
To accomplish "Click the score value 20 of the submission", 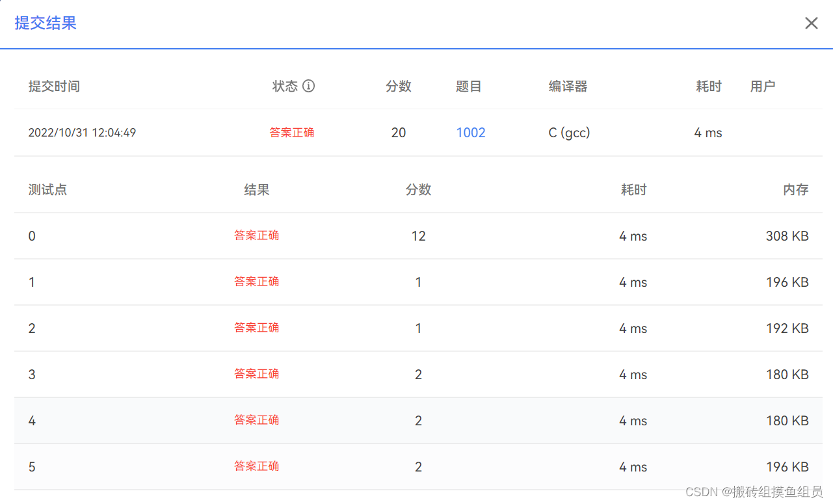I will coord(399,132).
